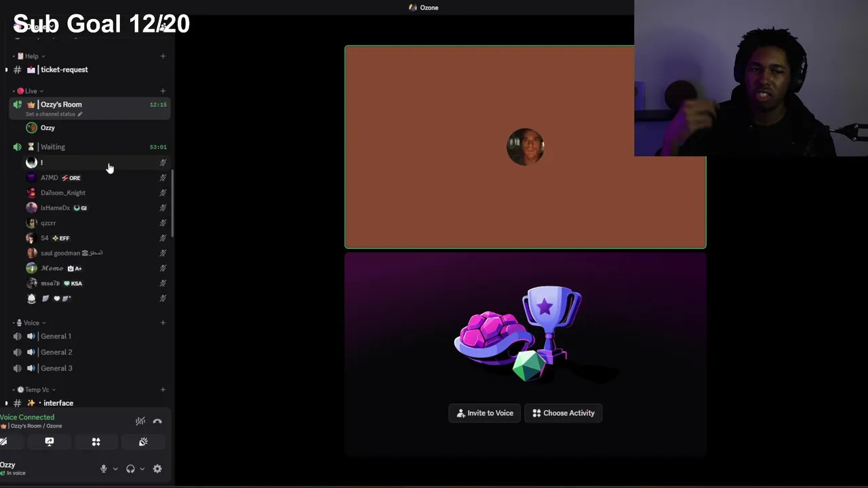This screenshot has width=868, height=488.
Task: Select Ozzy's video tile avatar
Action: pyautogui.click(x=526, y=147)
